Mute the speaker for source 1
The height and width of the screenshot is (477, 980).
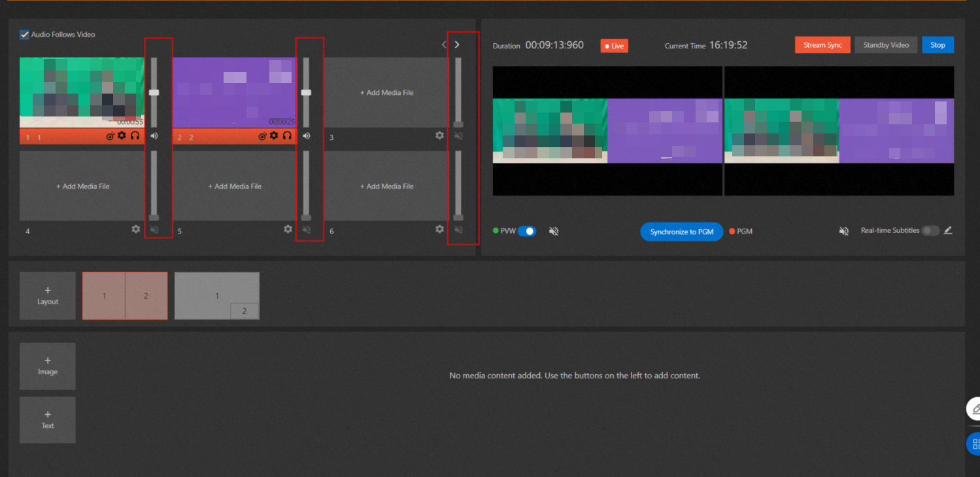pos(154,136)
